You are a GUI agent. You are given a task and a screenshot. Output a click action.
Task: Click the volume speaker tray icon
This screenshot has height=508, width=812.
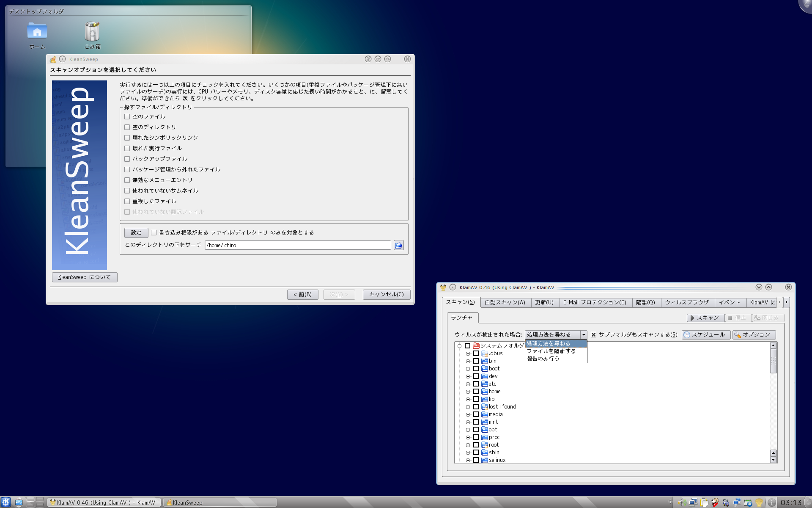pyautogui.click(x=682, y=502)
